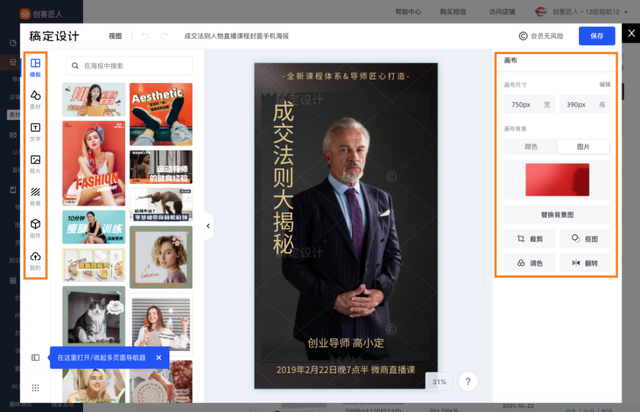Click the red background image preview
The width and height of the screenshot is (640, 412).
(x=557, y=180)
